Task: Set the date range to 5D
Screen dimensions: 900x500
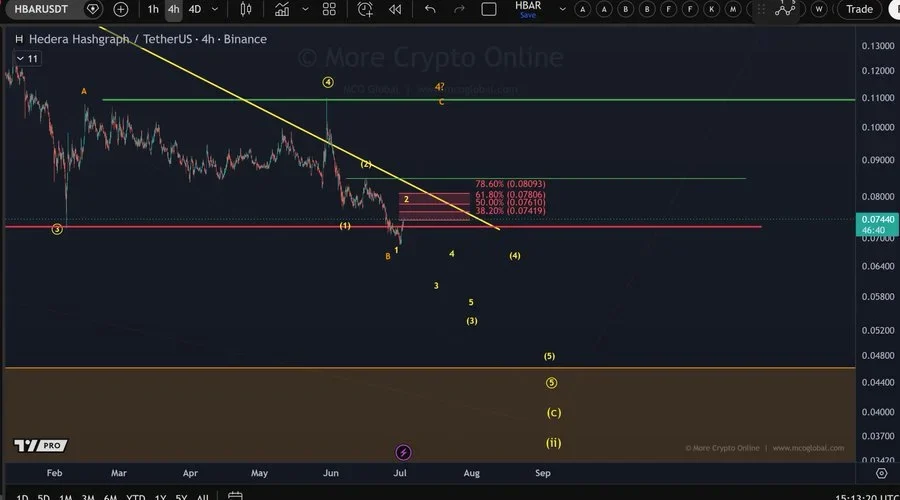Action: [44, 497]
